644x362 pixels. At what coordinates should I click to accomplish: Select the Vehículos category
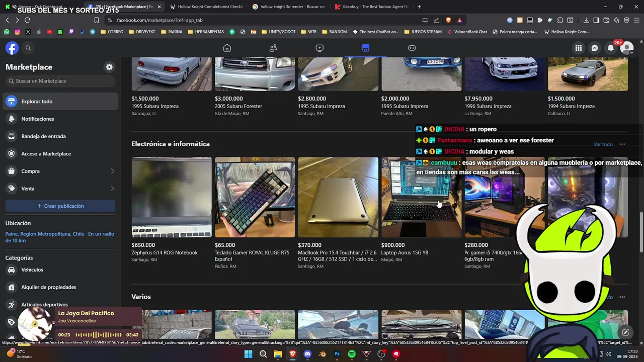[x=60, y=269]
